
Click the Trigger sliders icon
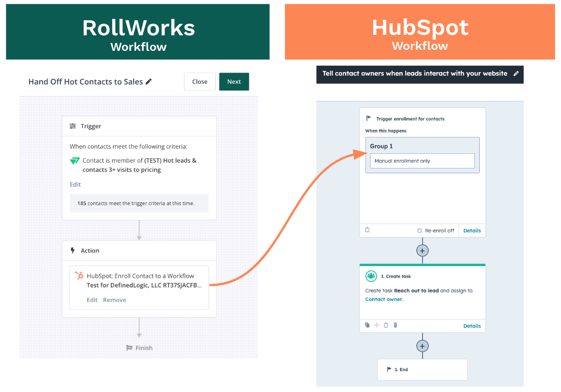click(73, 126)
